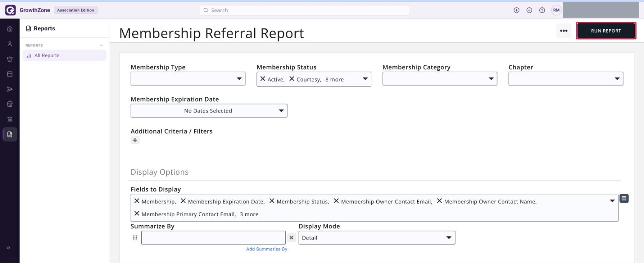644x263 pixels.
Task: Collapse the REPORTS section chevron
Action: point(101,46)
